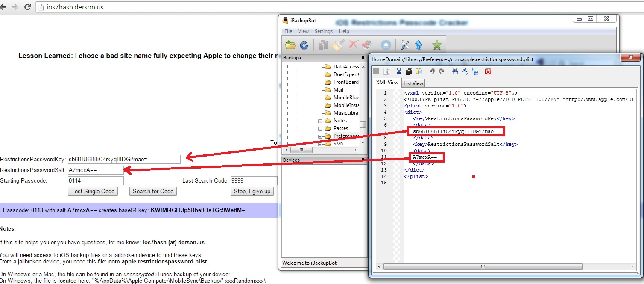
Task: Click the Stop, I give up button
Action: [x=252, y=192]
